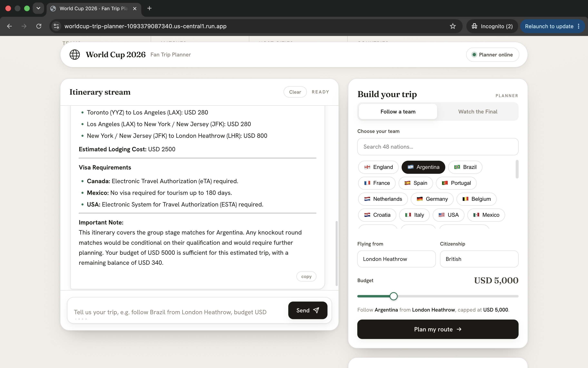Click the Visa Requirements heading

coord(105,167)
